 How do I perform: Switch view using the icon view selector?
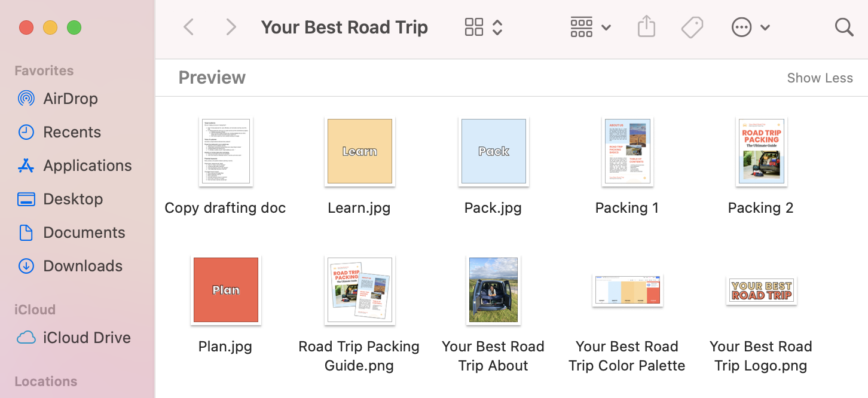tap(484, 27)
